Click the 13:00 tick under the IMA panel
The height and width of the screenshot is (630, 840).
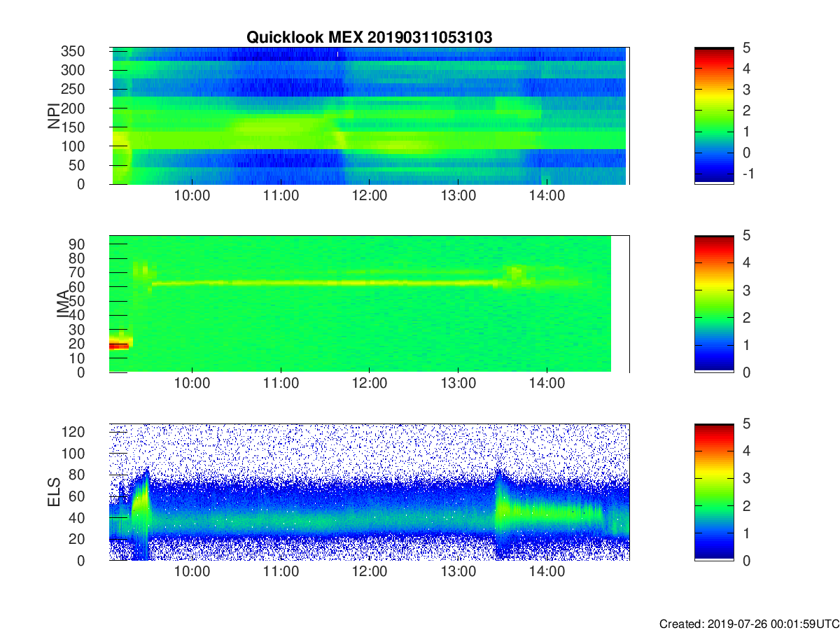(458, 384)
